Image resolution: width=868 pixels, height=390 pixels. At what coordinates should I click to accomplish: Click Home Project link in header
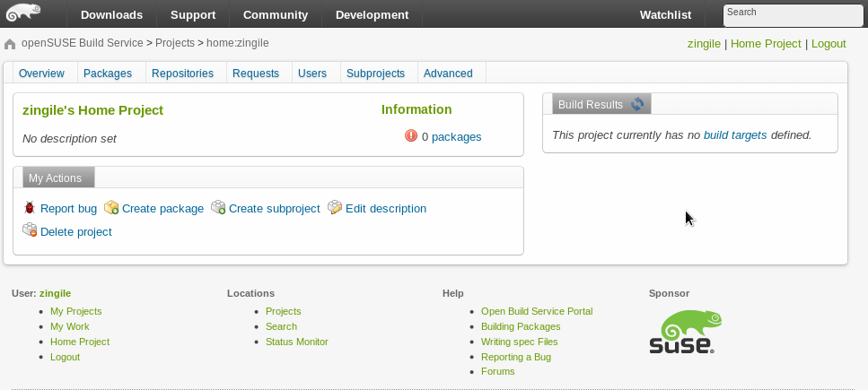point(766,44)
